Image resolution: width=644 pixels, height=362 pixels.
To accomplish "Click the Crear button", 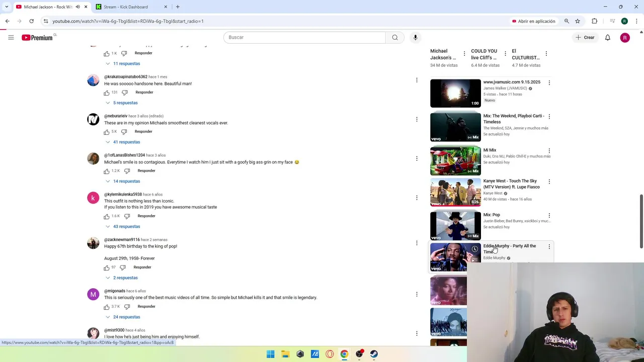I will click(x=586, y=37).
